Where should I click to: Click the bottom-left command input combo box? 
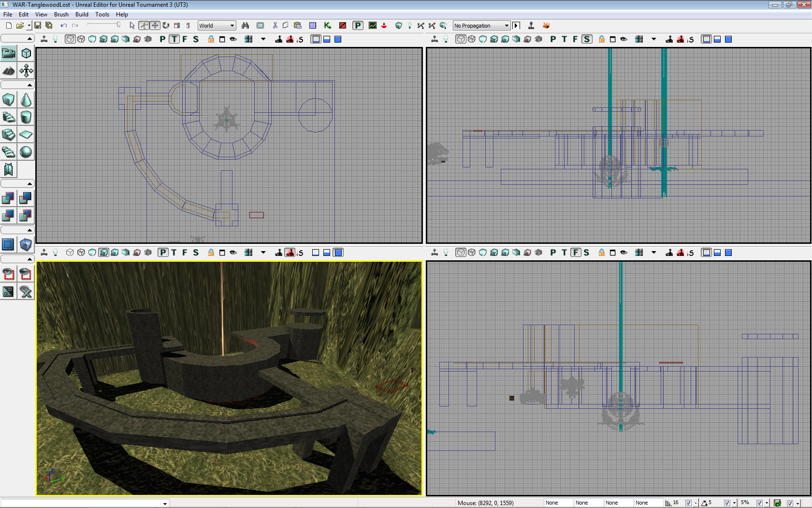(x=85, y=503)
